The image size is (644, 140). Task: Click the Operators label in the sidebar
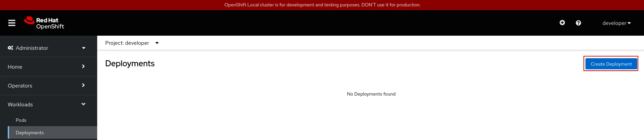coord(20,85)
